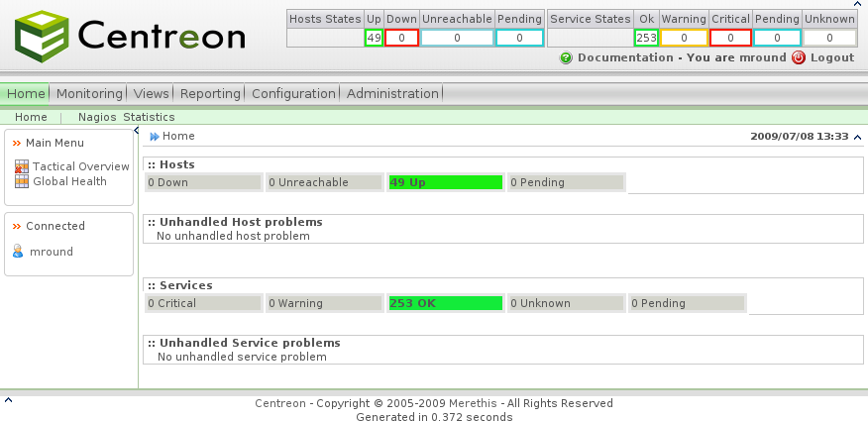
Task: Click the mround user avatar icon
Action: point(18,252)
